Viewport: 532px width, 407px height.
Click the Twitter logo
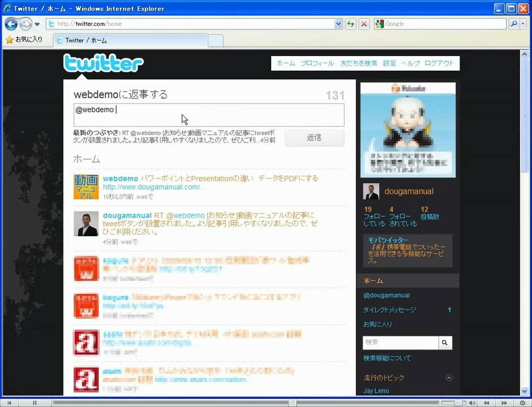click(104, 63)
